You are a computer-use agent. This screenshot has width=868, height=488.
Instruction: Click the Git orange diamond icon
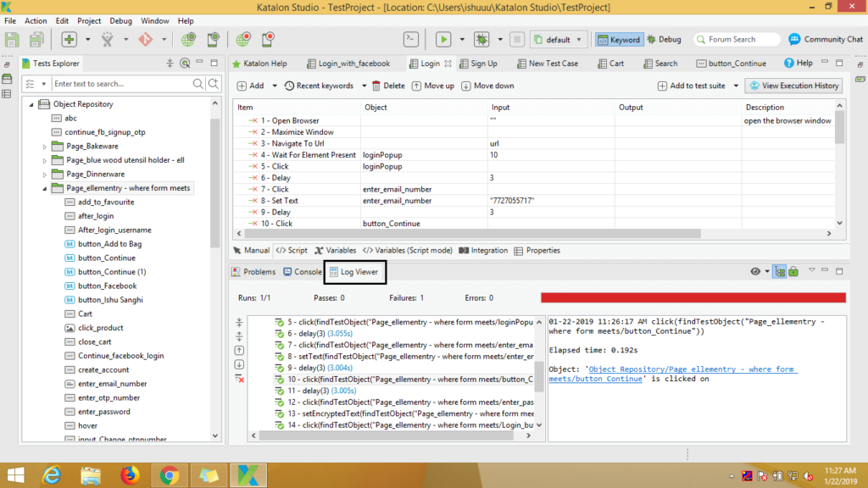pos(146,39)
